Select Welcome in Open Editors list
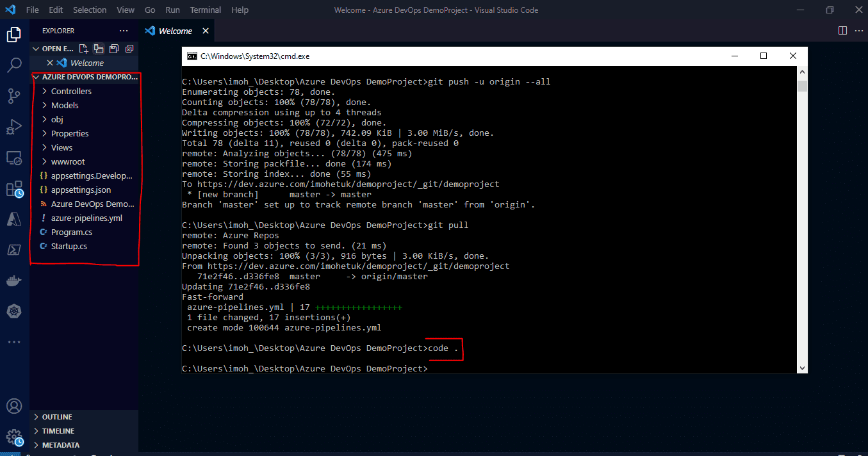 86,63
